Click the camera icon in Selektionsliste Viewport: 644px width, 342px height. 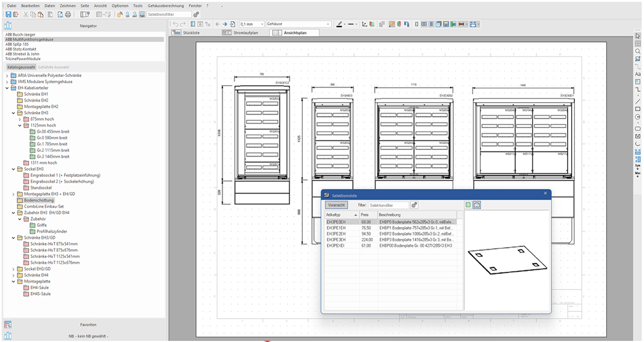(x=477, y=205)
